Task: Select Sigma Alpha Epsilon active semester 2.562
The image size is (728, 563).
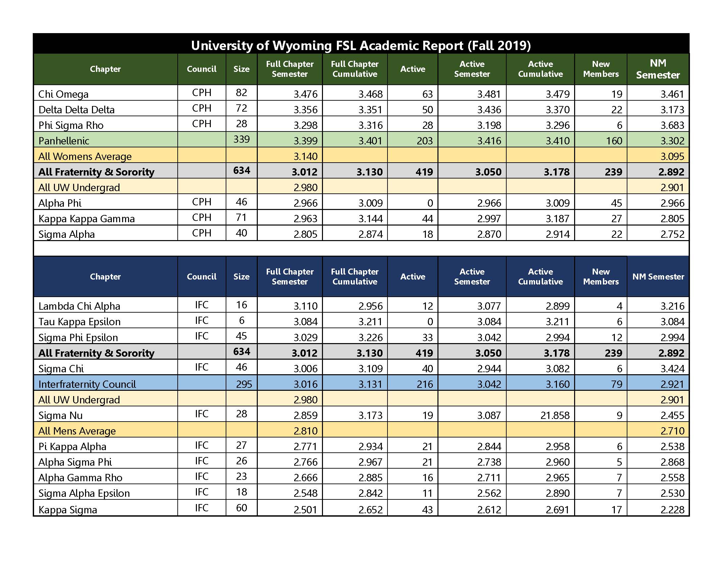Action: (x=489, y=493)
